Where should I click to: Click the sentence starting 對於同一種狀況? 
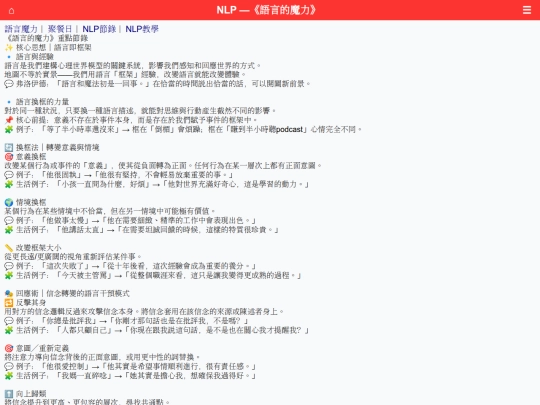click(141, 111)
